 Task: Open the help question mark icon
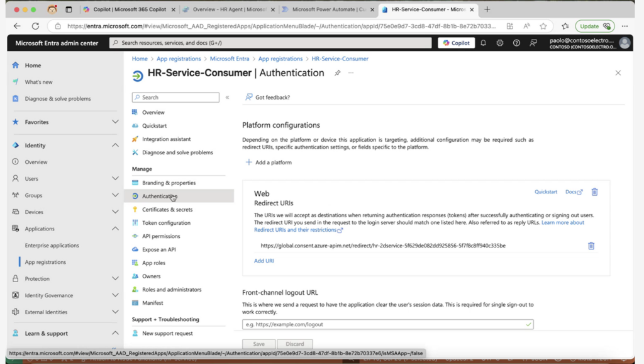pyautogui.click(x=516, y=43)
